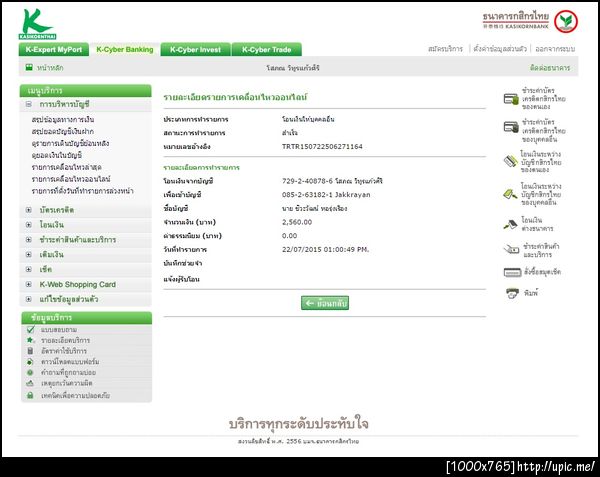The width and height of the screenshot is (600, 477).
Task: Click order cheque book icon
Action: [512, 272]
